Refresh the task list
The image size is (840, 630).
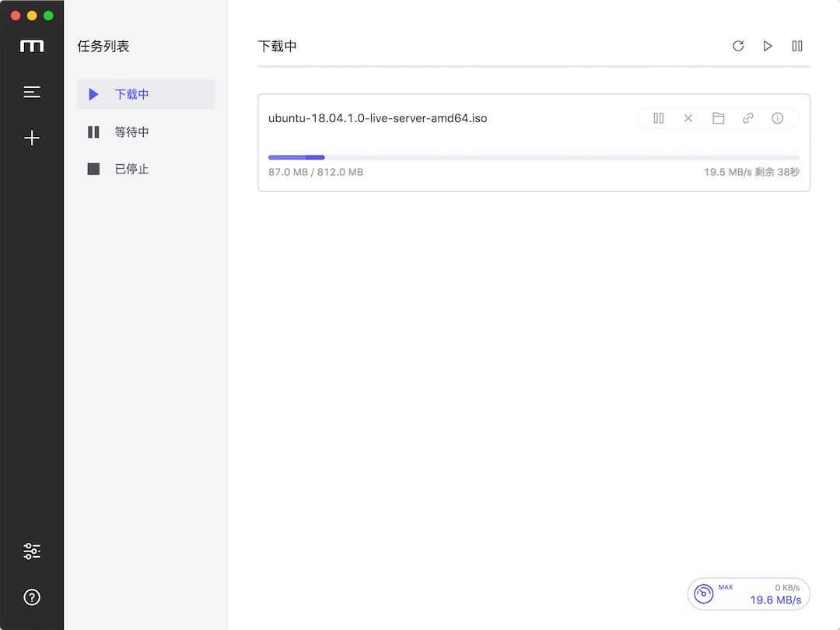pyautogui.click(x=738, y=46)
